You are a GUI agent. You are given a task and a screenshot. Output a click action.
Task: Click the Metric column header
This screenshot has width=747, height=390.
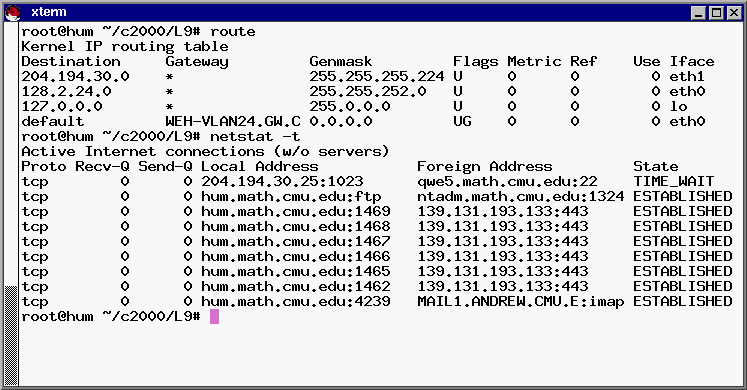534,61
